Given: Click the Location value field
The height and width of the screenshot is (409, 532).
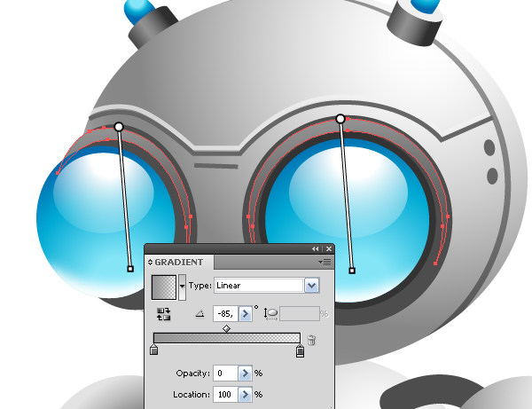Looking at the screenshot, I should 225,395.
